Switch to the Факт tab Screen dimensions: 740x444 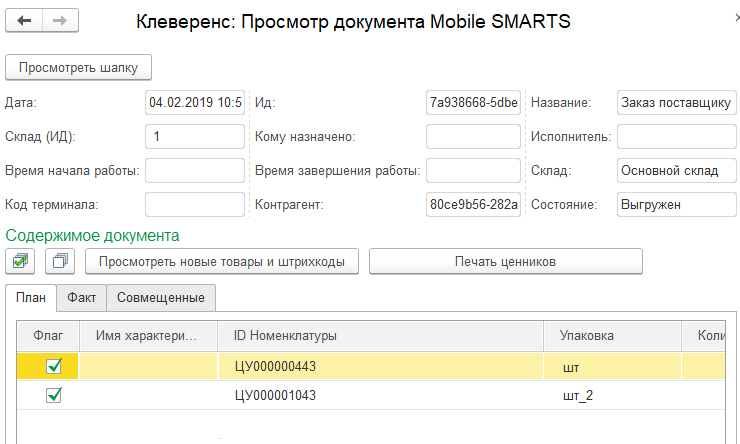coord(81,298)
